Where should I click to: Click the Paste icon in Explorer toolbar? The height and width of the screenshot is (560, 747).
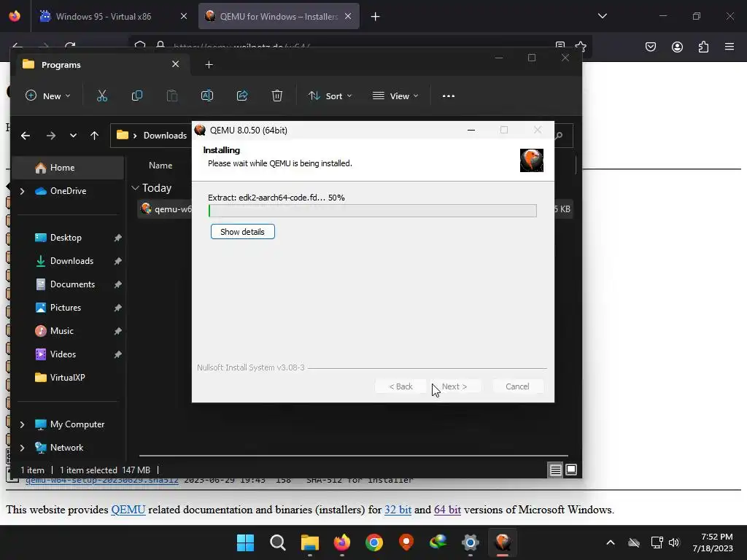pos(172,96)
